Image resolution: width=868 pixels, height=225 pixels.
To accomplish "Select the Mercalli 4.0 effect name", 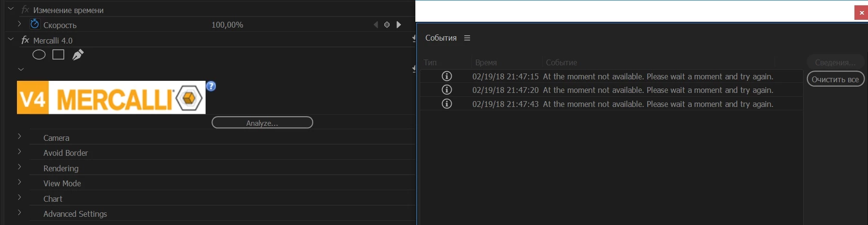I will click(x=53, y=41).
